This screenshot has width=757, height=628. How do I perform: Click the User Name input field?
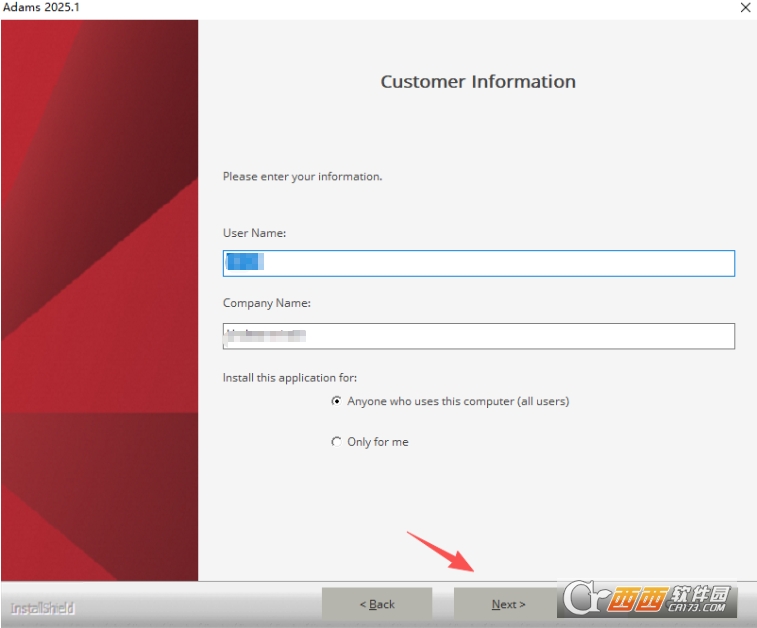[x=478, y=263]
